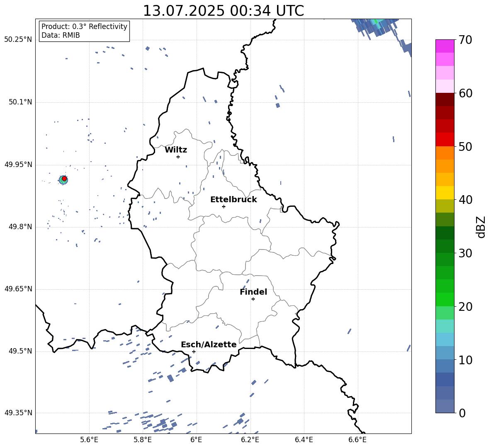This screenshot has height=448, width=491.
Task: Click the colorbar tick value 60
Action: pyautogui.click(x=466, y=93)
